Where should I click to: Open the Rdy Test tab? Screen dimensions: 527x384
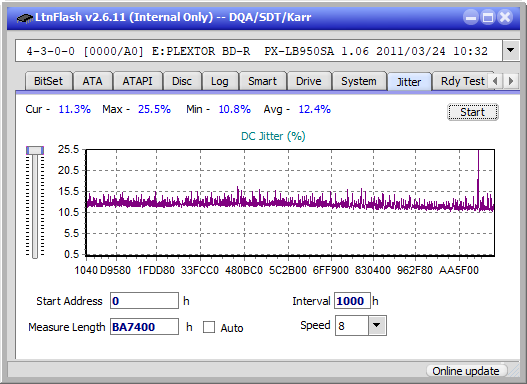462,81
